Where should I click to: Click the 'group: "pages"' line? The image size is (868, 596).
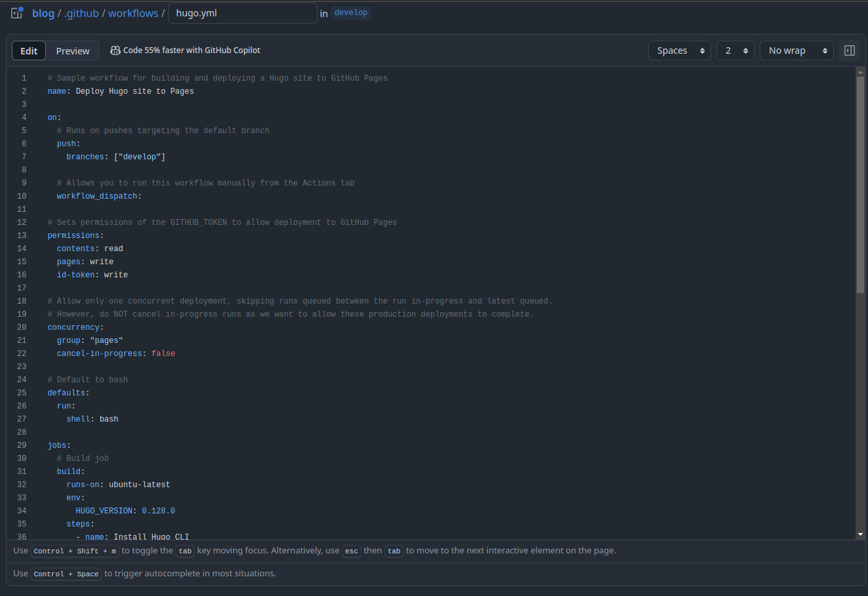click(90, 340)
